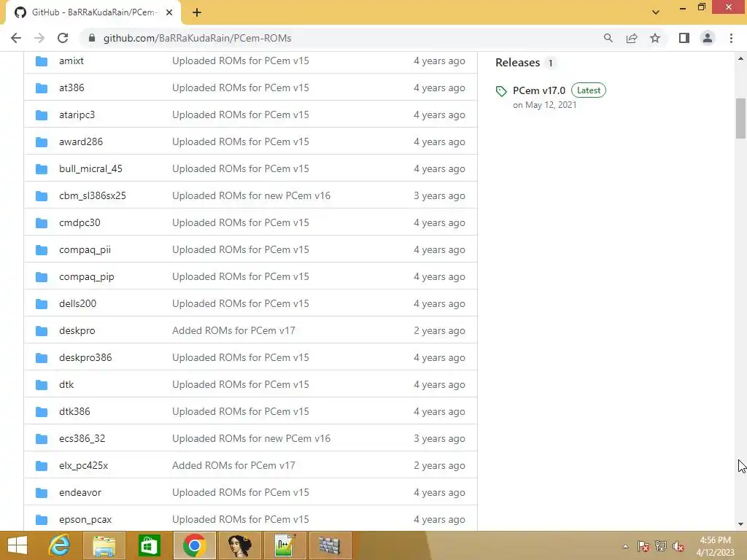The width and height of the screenshot is (747, 560).
Task: View site information lock icon
Action: click(92, 38)
